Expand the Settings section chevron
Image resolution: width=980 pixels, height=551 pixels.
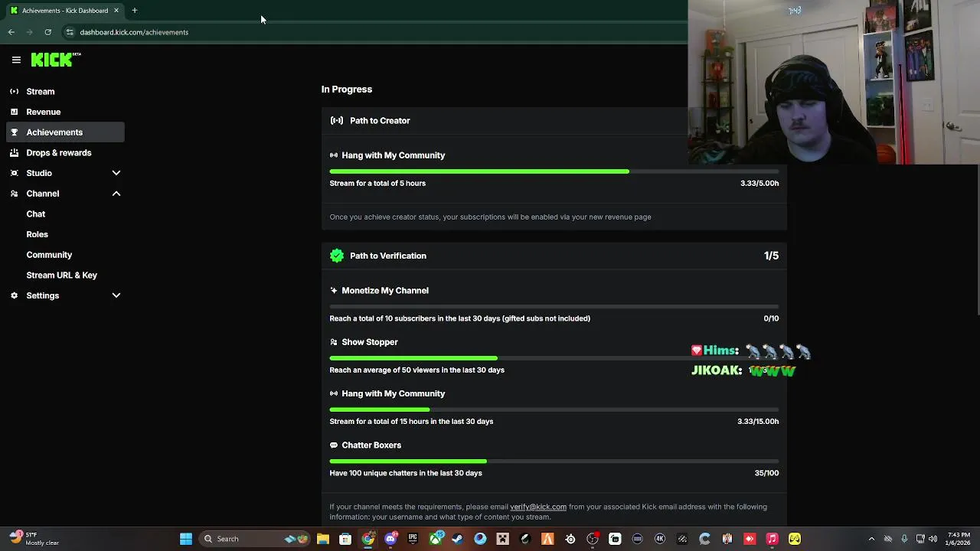[116, 295]
